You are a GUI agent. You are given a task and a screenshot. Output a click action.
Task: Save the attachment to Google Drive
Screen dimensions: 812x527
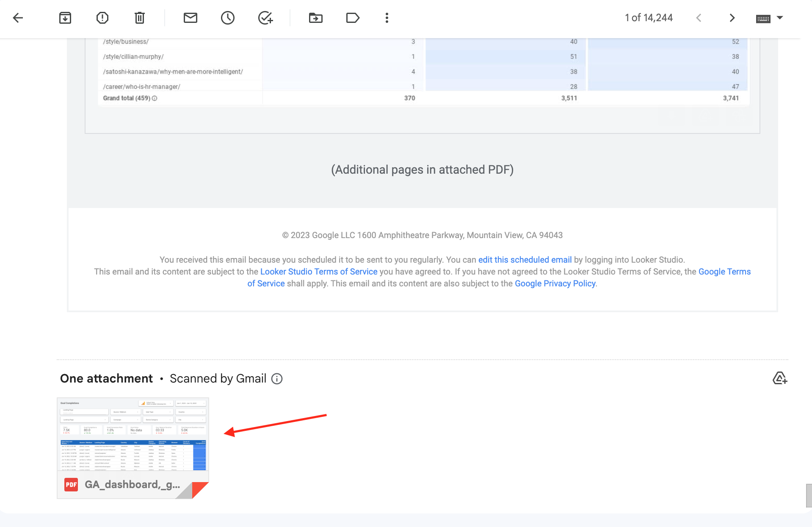tap(779, 378)
